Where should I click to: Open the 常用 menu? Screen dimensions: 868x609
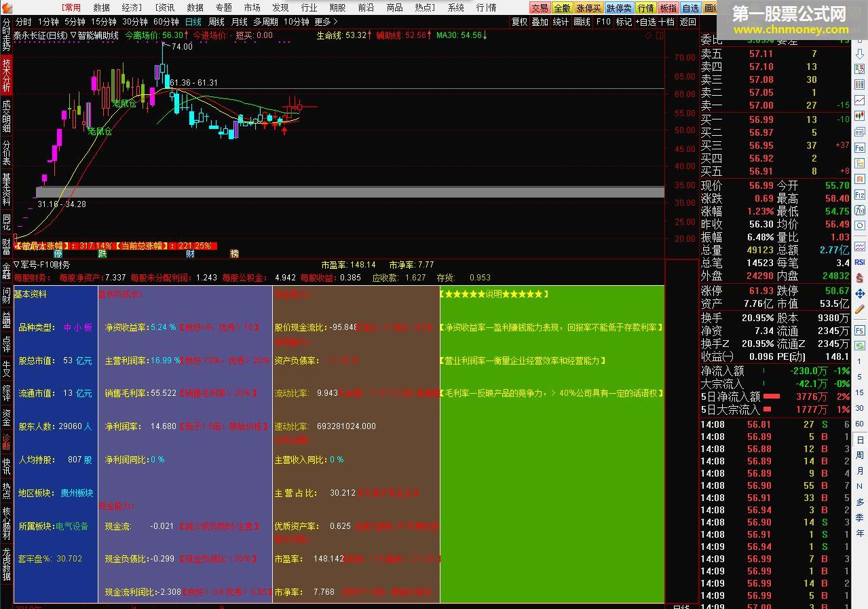point(71,7)
